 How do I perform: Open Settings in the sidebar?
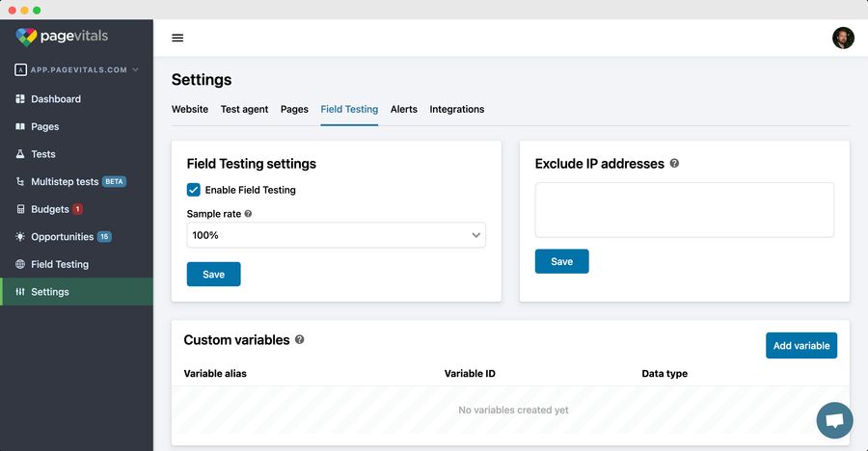tap(76, 292)
